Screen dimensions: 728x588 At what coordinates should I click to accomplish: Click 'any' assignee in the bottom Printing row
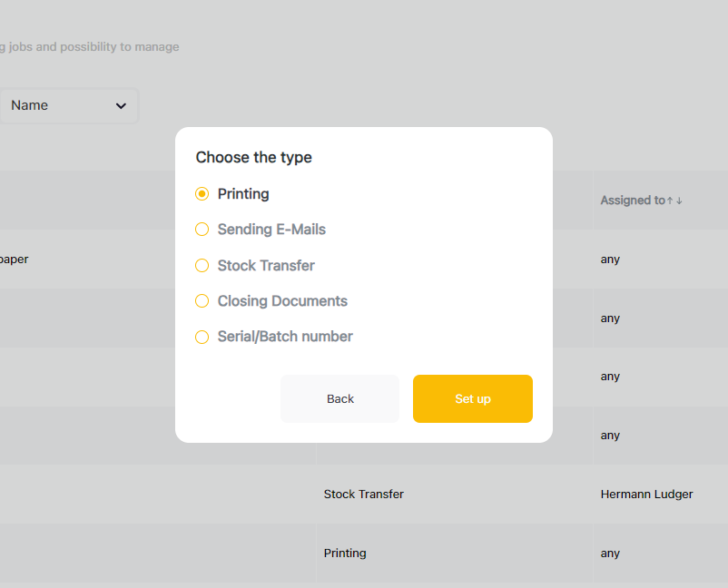tap(610, 554)
